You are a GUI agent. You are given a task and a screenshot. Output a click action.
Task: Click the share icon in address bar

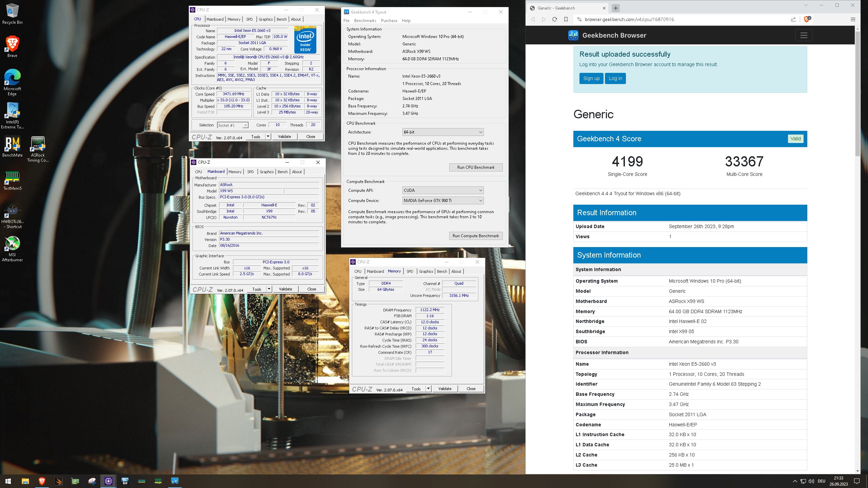point(793,19)
